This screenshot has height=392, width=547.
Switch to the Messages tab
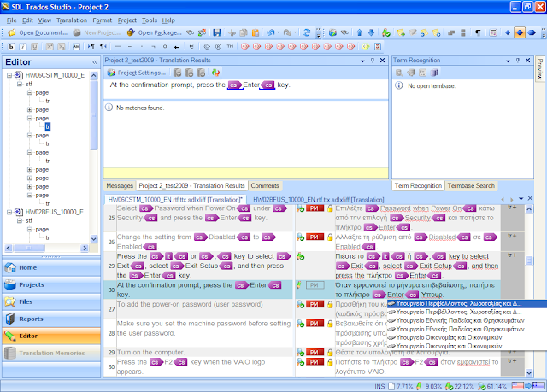[120, 185]
